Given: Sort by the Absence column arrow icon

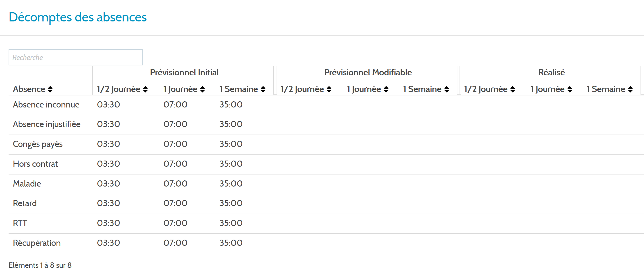Looking at the screenshot, I should tap(50, 89).
